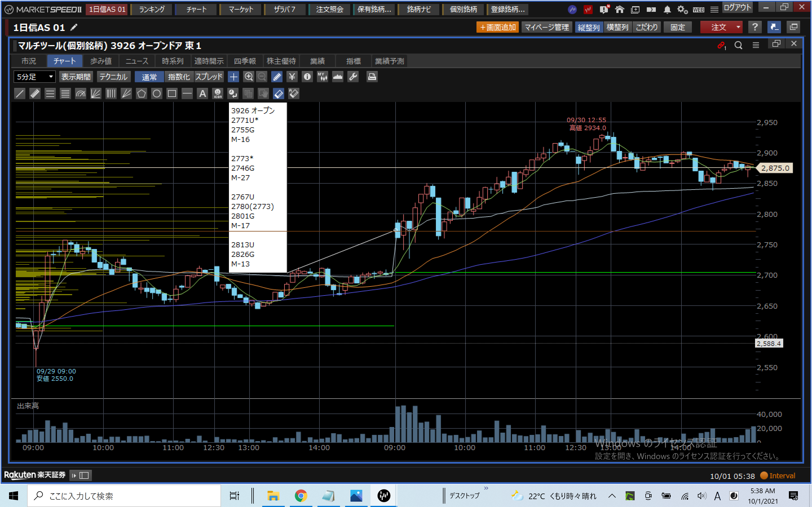Toggle the drawing pencil mode button
Viewport: 812px width, 507px height.
277,77
